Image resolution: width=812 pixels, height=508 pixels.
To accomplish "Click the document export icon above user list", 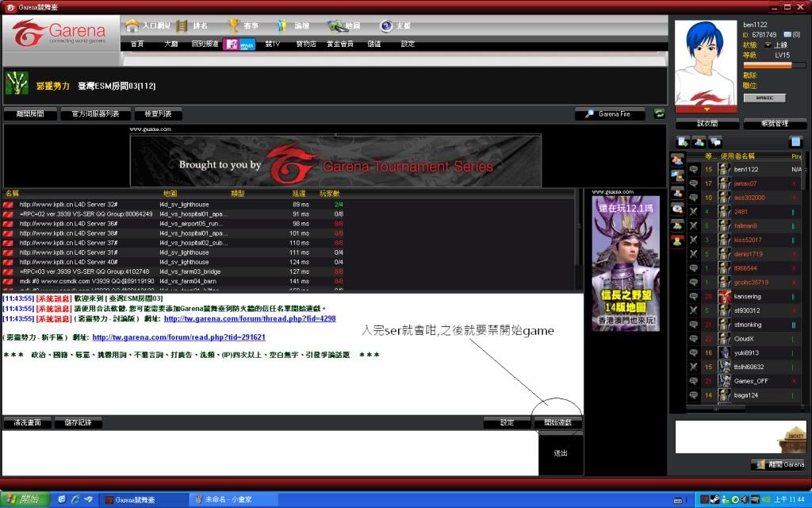I will 683,141.
